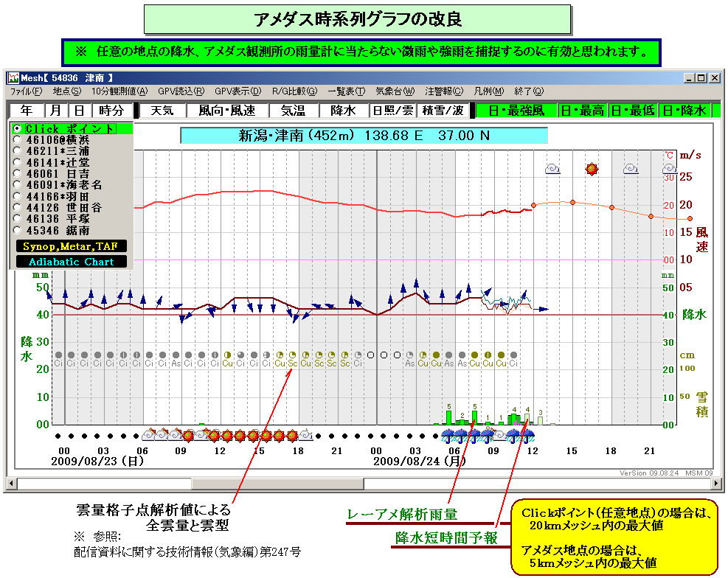Open the 地点(S) menu
Screen dimensions: 728x578
point(67,91)
